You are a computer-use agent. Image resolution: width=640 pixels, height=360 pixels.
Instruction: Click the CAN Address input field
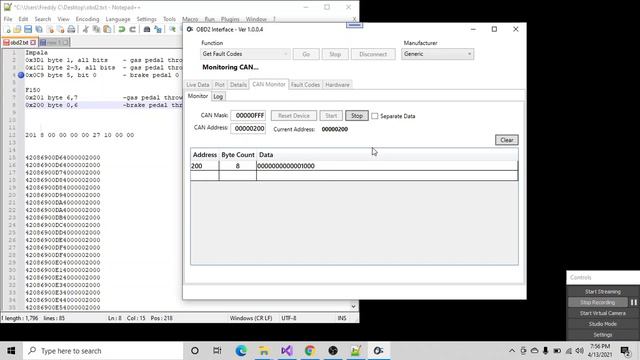click(248, 129)
